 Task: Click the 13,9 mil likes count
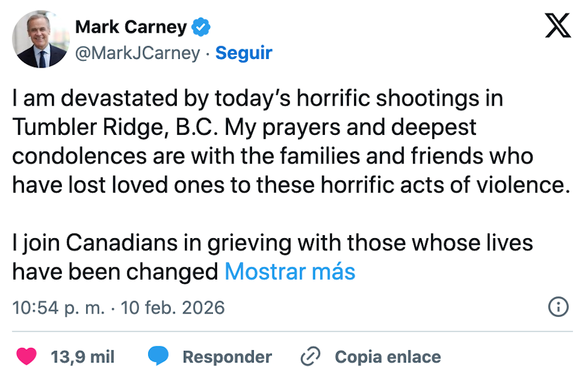tap(82, 357)
